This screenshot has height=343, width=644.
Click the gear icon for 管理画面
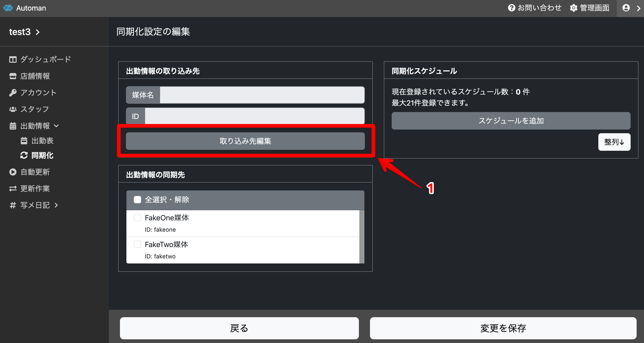(x=573, y=8)
